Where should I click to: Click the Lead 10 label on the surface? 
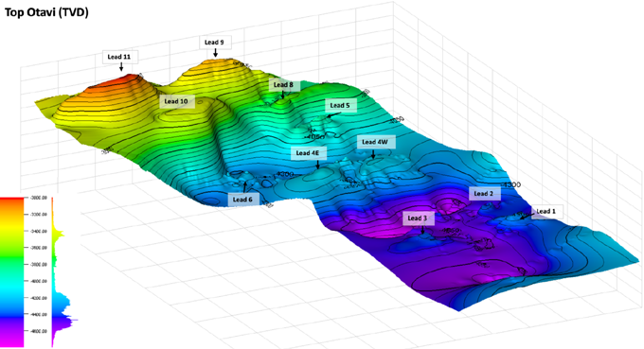tap(177, 101)
